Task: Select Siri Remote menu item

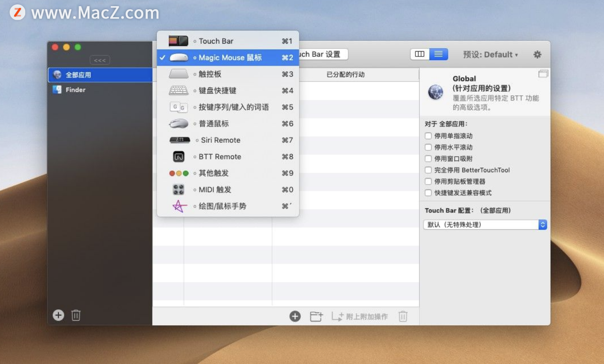Action: (228, 140)
